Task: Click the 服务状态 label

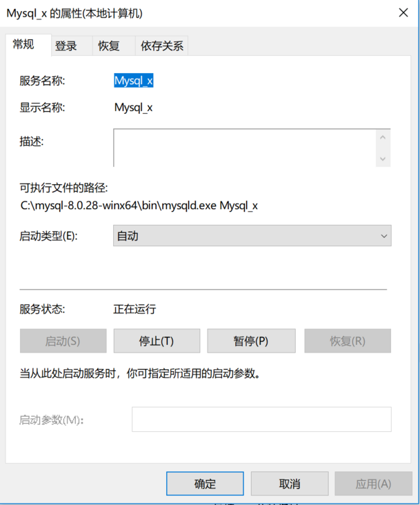Action: [x=42, y=309]
